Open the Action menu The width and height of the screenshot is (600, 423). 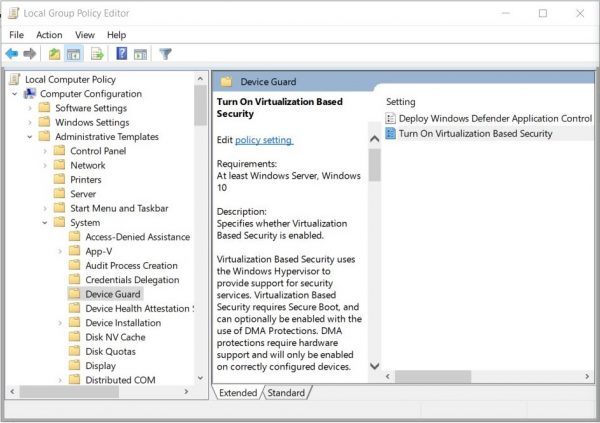click(49, 35)
